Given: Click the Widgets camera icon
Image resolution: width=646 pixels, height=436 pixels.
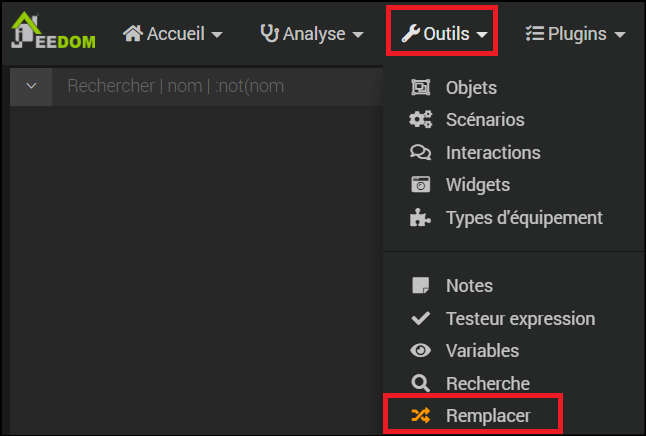Looking at the screenshot, I should [420, 184].
